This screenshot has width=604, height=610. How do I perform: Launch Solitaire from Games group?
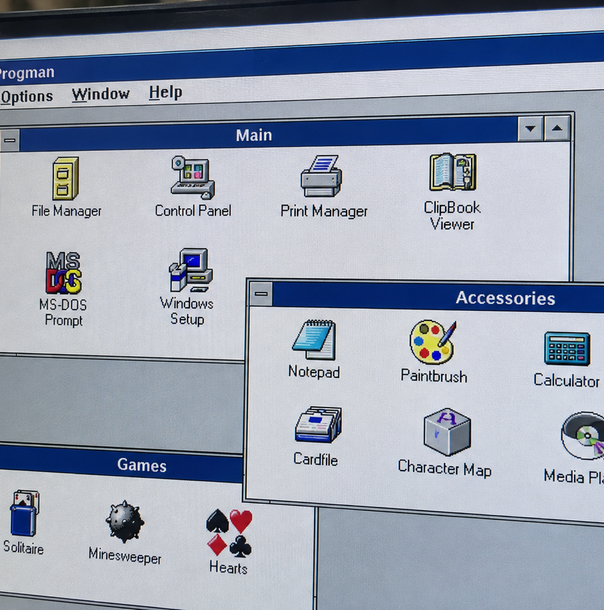click(25, 514)
